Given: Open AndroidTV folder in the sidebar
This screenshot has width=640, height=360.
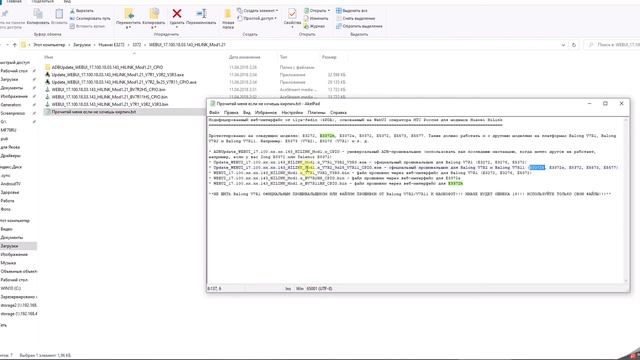Looking at the screenshot, I should [x=10, y=184].
